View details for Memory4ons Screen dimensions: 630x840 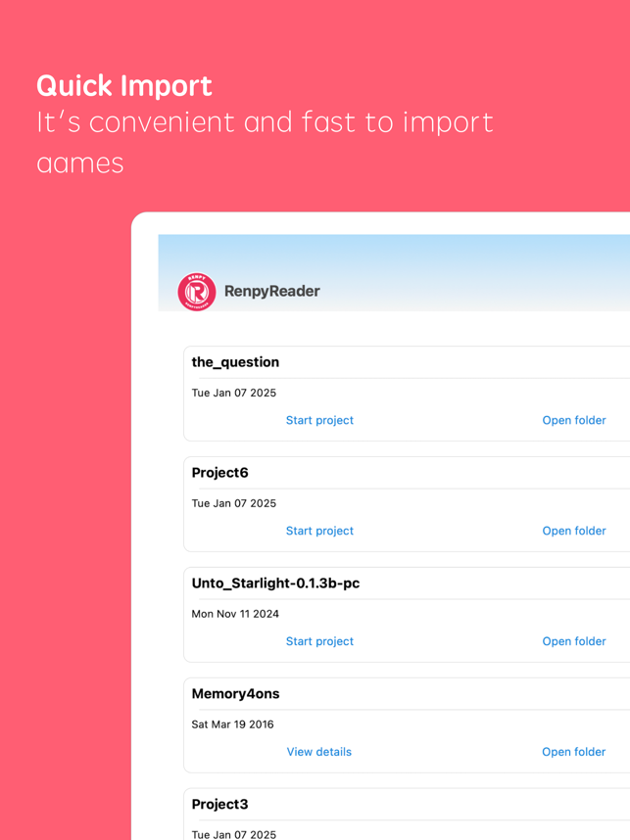(319, 752)
